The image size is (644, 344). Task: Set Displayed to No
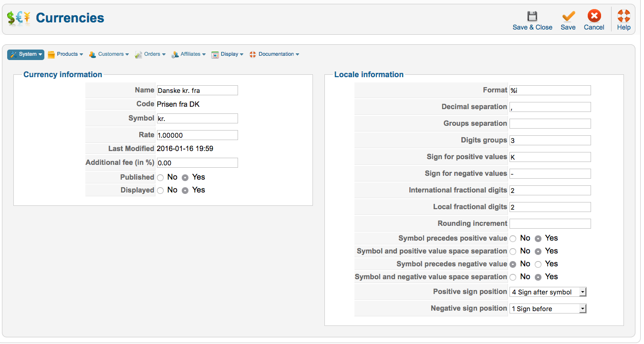(x=160, y=190)
